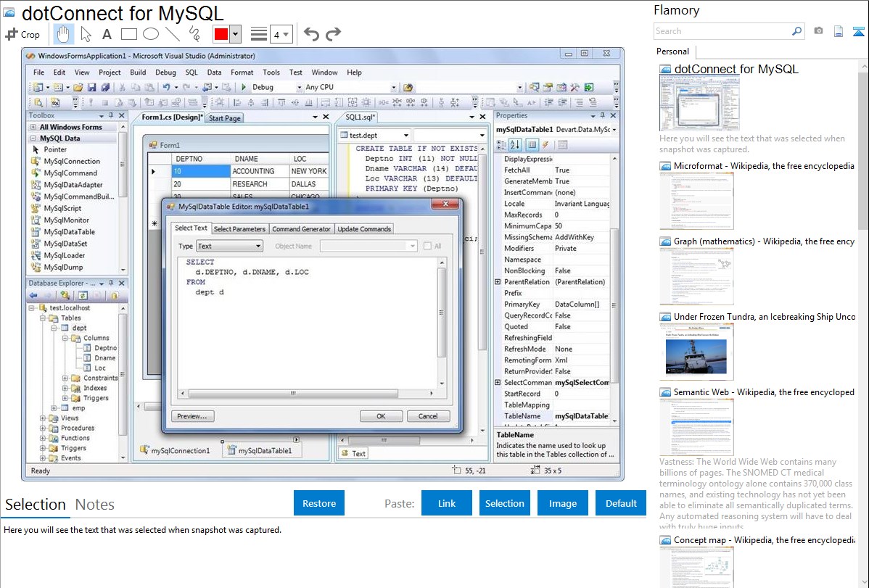Open the Microformat Wikipedia snapshot title
869x588 pixels.
[764, 166]
